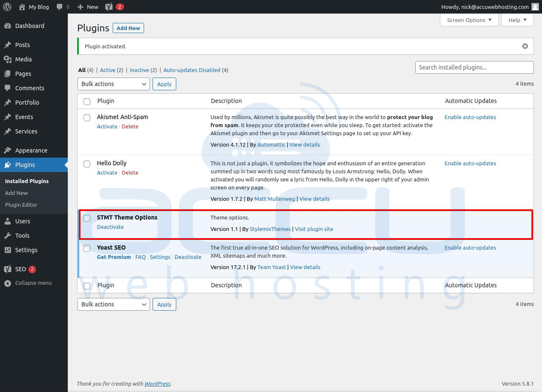
Task: Open Installed Plugins submenu item
Action: 27,181
